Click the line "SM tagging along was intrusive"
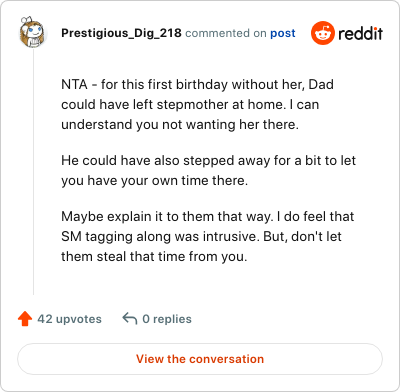 point(201,237)
